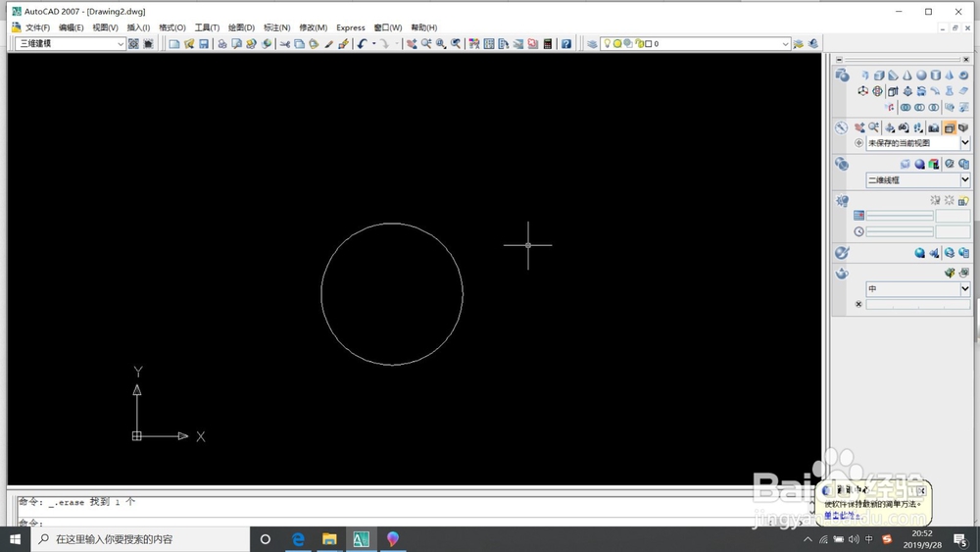
Task: Open Microsoft Edge from taskbar
Action: coord(298,539)
